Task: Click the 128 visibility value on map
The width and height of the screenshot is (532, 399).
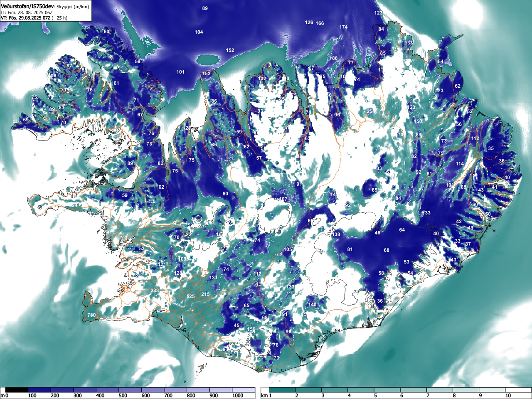Action: tap(178, 273)
